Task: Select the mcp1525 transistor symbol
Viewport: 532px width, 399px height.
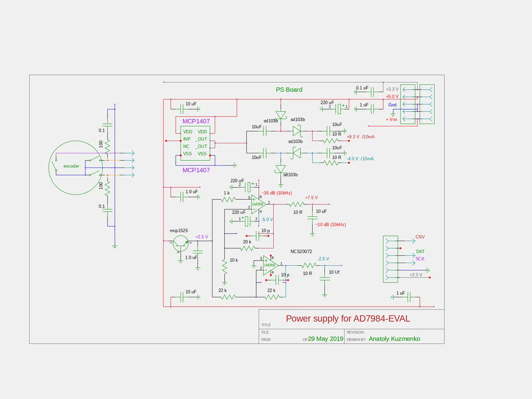Action: point(181,243)
